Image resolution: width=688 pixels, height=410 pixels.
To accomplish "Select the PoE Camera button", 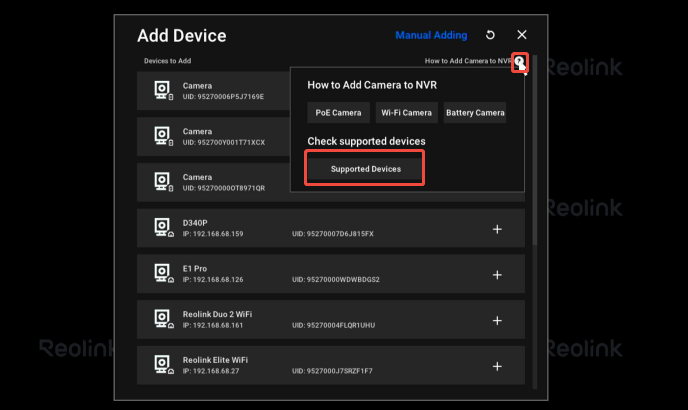I will click(x=338, y=113).
